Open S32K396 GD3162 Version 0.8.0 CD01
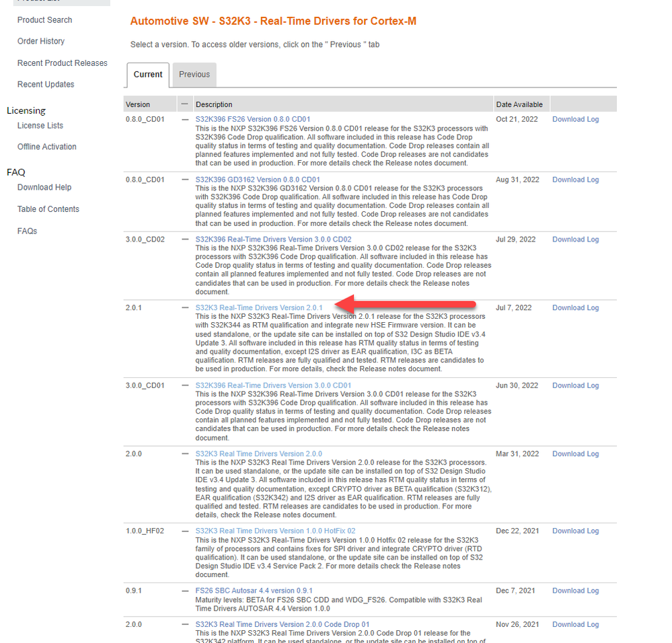The height and width of the screenshot is (643, 672). [258, 180]
